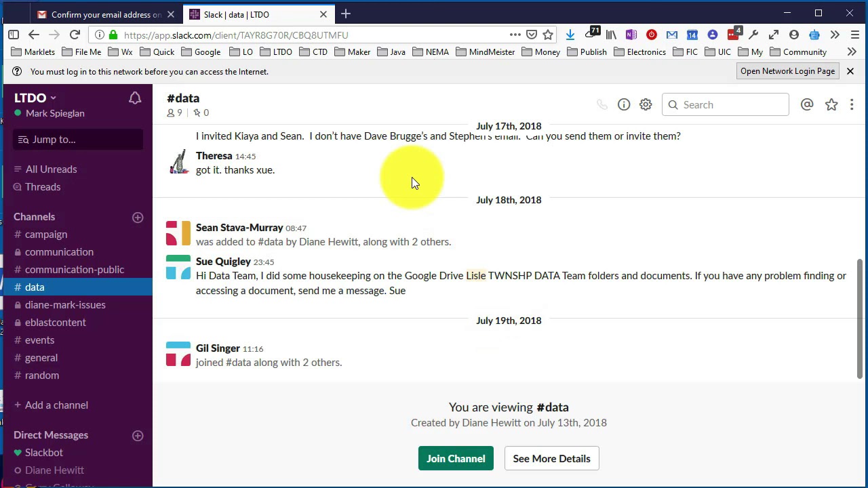Open the LTDO bookmark folder
This screenshot has width=868, height=488.
coord(276,52)
